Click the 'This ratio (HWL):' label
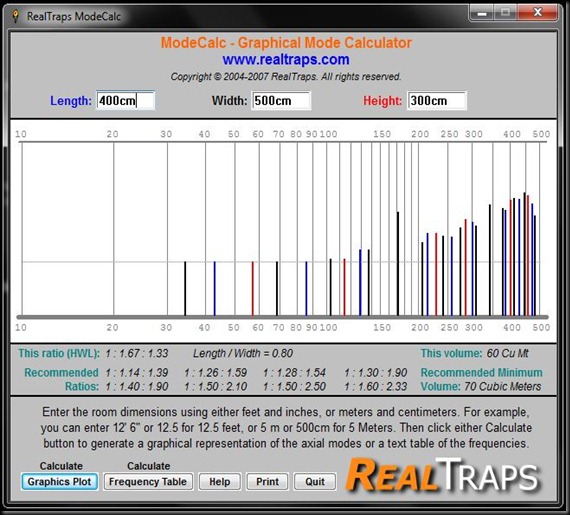The height and width of the screenshot is (515, 570). click(59, 353)
